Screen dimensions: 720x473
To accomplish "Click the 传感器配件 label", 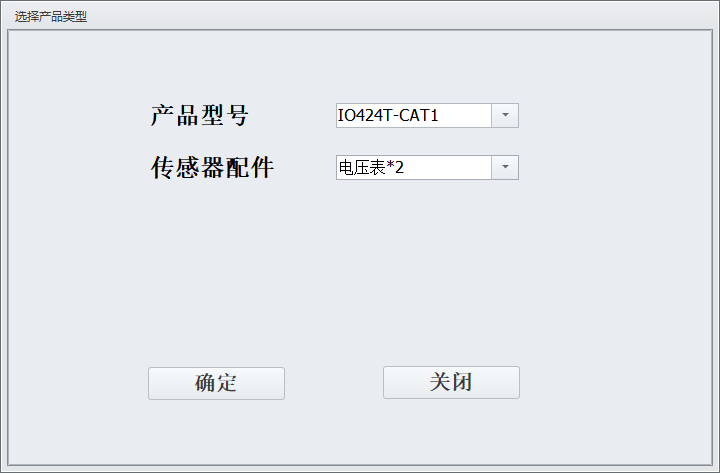I will click(x=212, y=167).
